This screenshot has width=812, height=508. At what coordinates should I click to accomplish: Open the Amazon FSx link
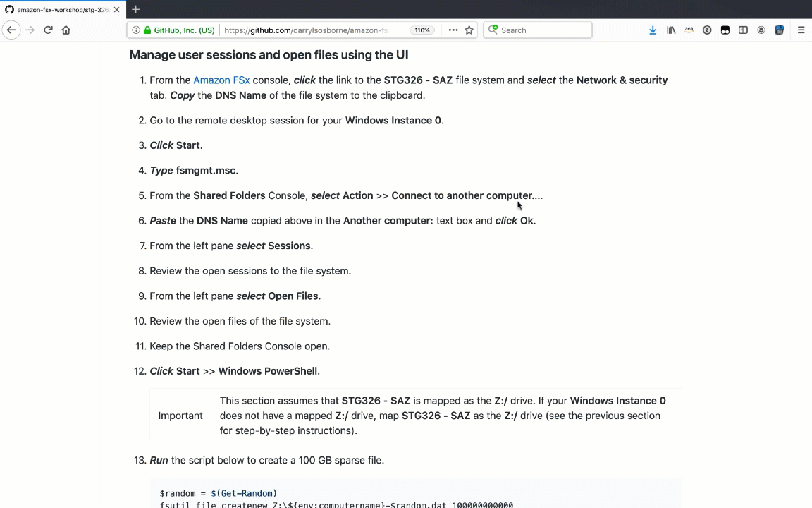(x=221, y=80)
